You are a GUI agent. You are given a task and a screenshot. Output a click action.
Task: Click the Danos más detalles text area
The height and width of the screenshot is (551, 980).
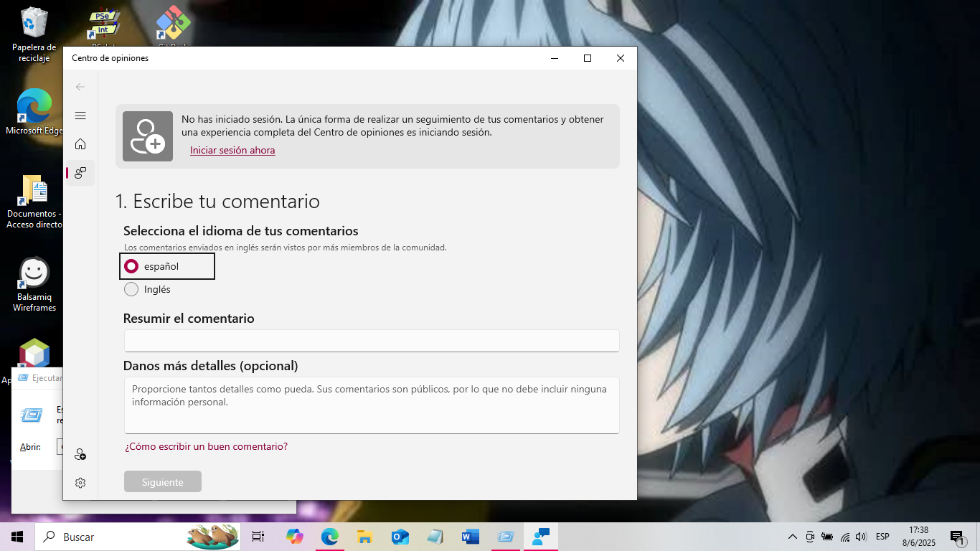tap(372, 405)
